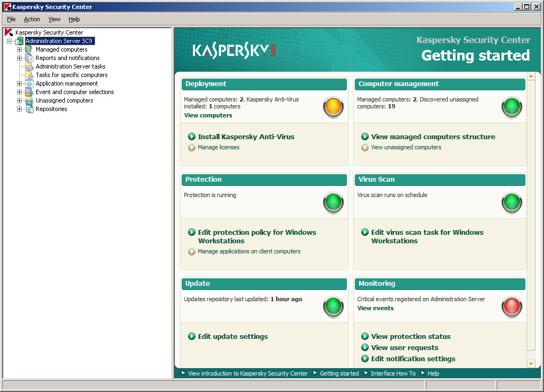This screenshot has width=544, height=392.
Task: Open Manage applications on client computers link
Action: click(249, 251)
